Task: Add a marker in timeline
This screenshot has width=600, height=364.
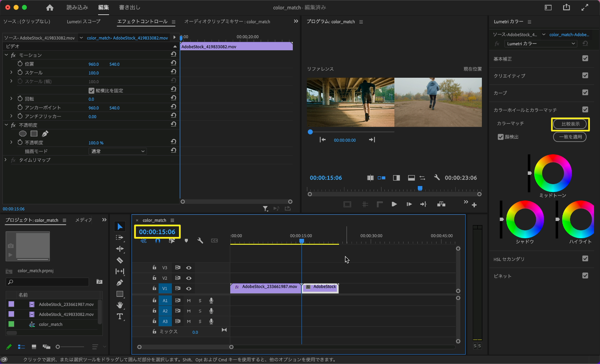Action: click(186, 241)
